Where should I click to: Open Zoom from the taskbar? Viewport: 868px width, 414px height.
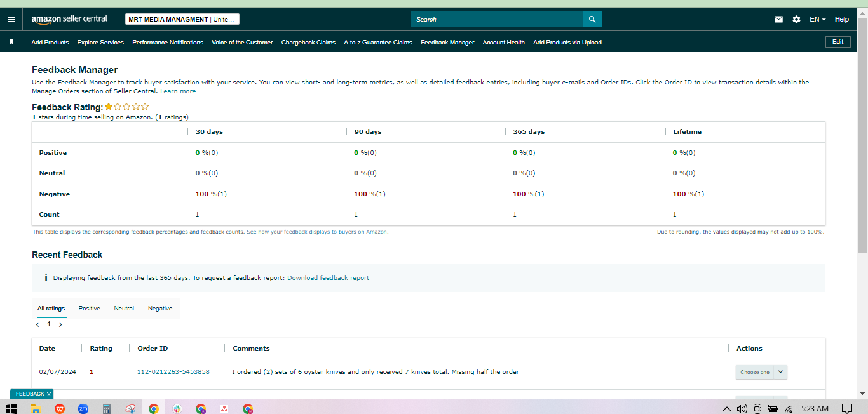pos(83,408)
